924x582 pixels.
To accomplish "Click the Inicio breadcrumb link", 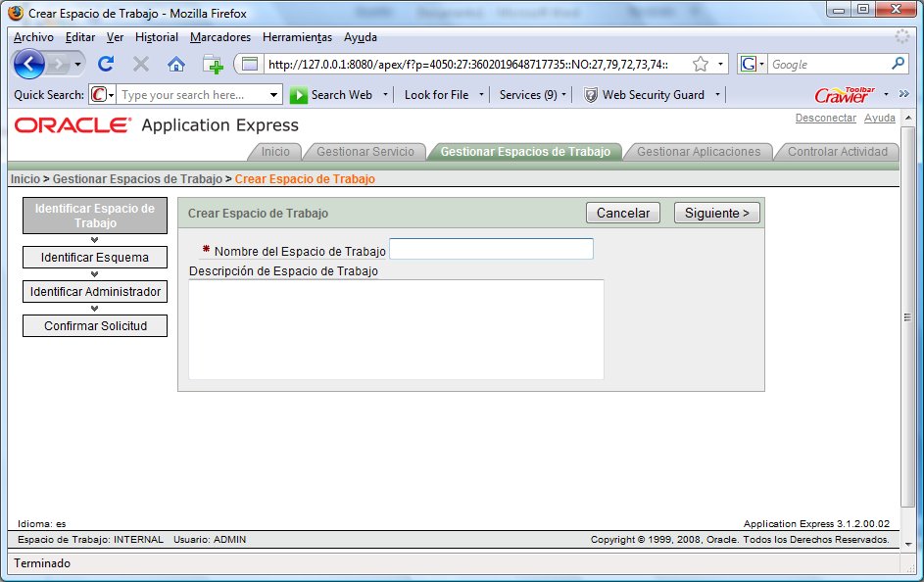I will coord(25,179).
